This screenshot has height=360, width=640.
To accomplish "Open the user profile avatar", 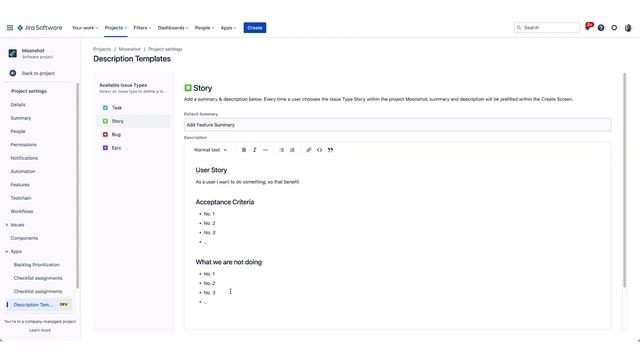I will [x=628, y=28].
